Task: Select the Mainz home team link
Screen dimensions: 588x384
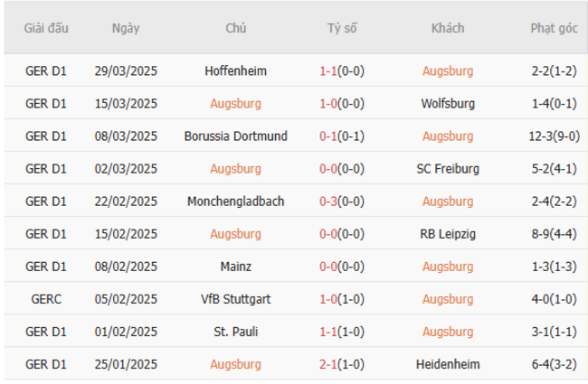Action: tap(235, 266)
